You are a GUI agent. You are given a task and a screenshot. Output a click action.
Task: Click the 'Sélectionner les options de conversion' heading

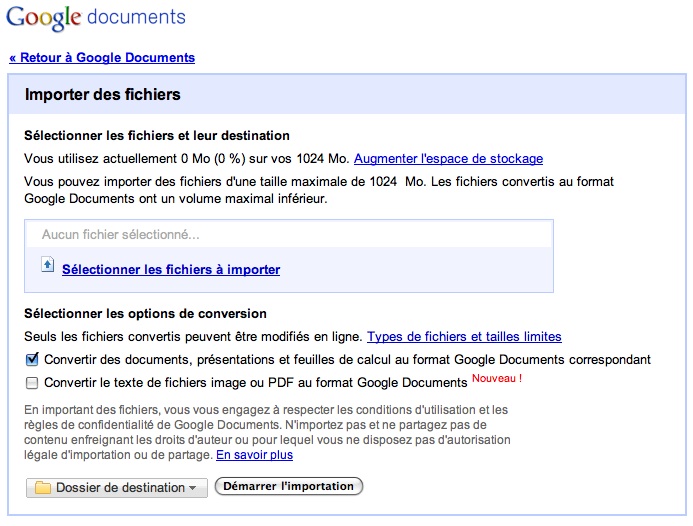(x=145, y=314)
